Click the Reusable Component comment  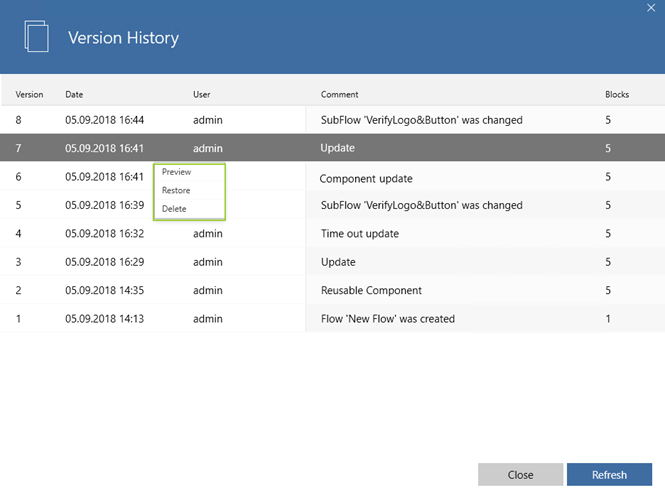pos(371,290)
